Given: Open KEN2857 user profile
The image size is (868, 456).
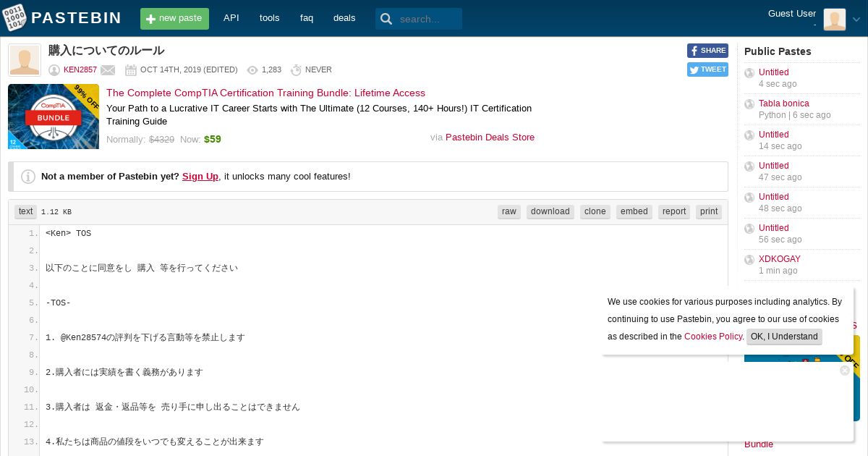Looking at the screenshot, I should point(80,70).
